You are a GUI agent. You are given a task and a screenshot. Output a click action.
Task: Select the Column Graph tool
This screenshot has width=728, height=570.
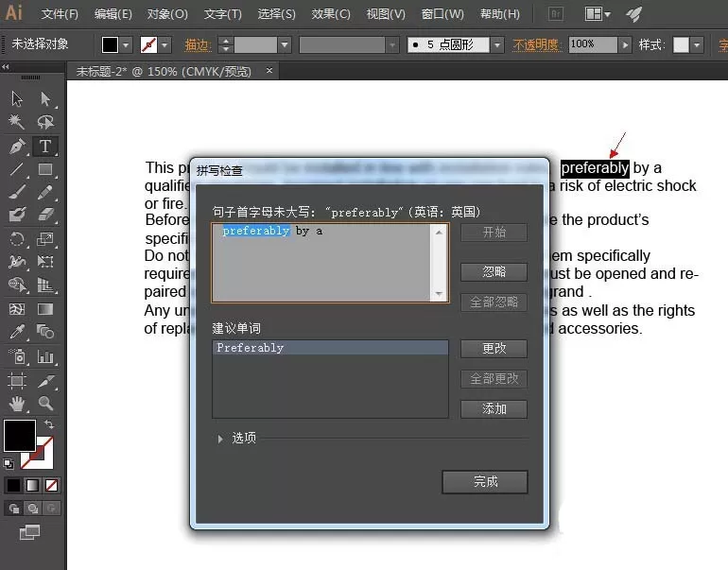pyautogui.click(x=45, y=356)
